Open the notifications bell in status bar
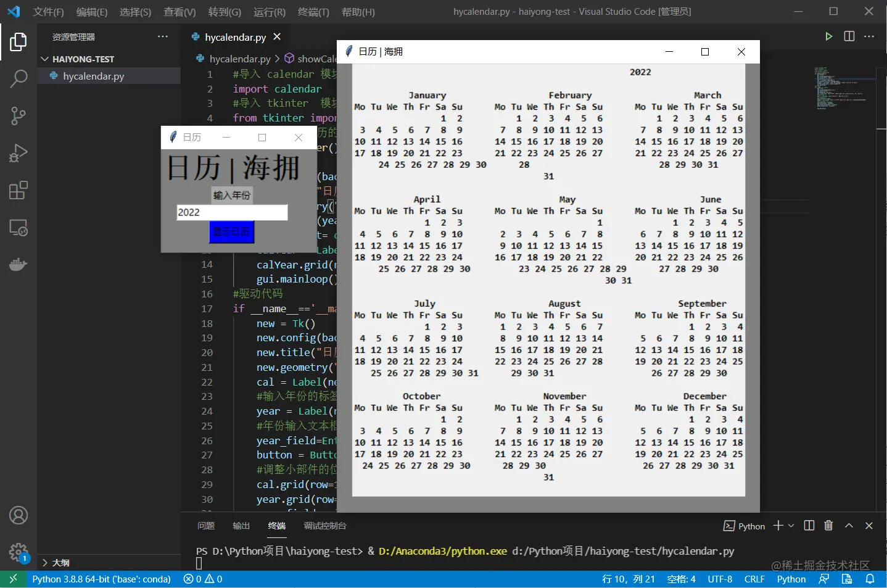Screen dimensions: 887x588 [x=870, y=579]
